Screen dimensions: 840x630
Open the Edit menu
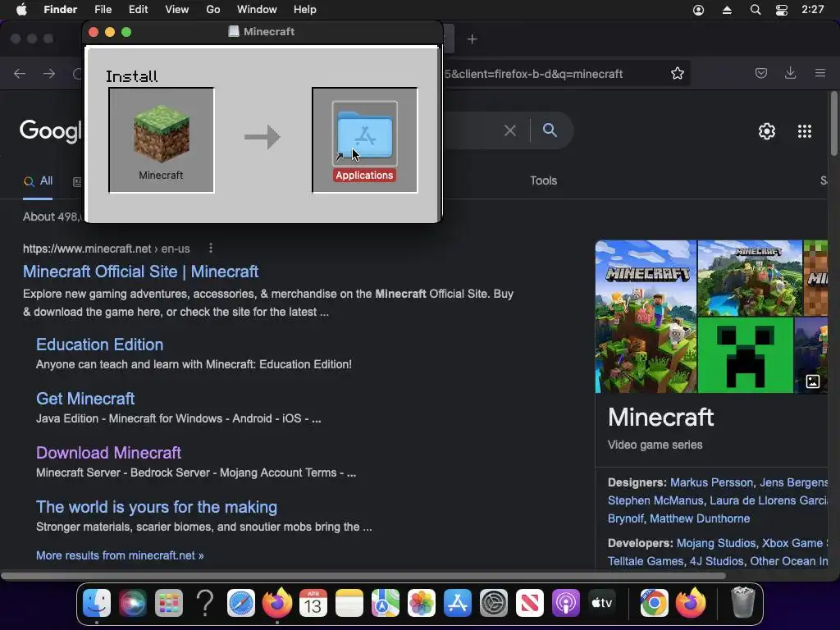[138, 10]
